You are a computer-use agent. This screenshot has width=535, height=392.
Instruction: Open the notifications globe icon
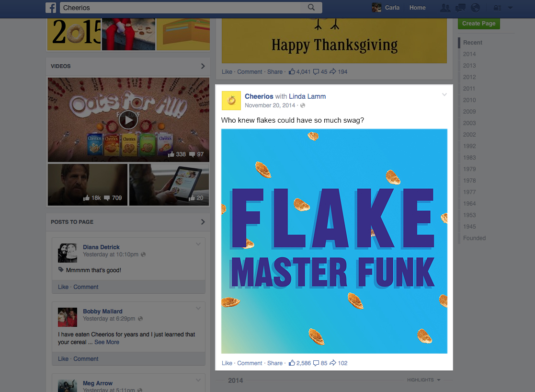click(x=475, y=8)
